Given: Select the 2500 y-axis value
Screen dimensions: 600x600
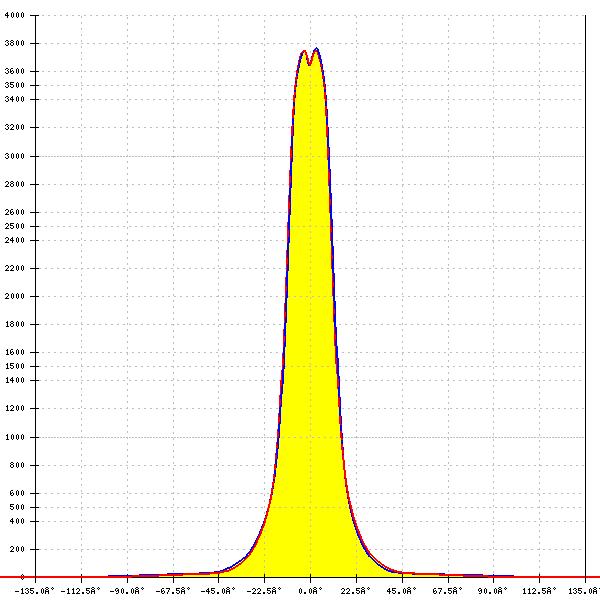Looking at the screenshot, I should coord(15,226).
